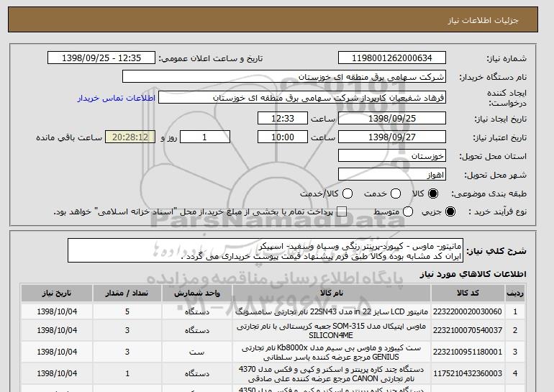Image resolution: width=554 pixels, height=392 pixels.
Task: Select the متوسط purchase process option
Action: (408, 212)
